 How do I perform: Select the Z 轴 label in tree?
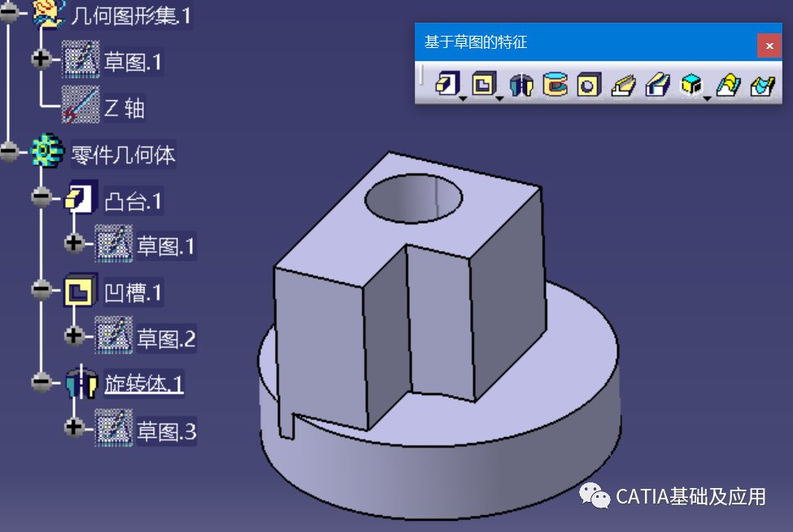[x=124, y=108]
